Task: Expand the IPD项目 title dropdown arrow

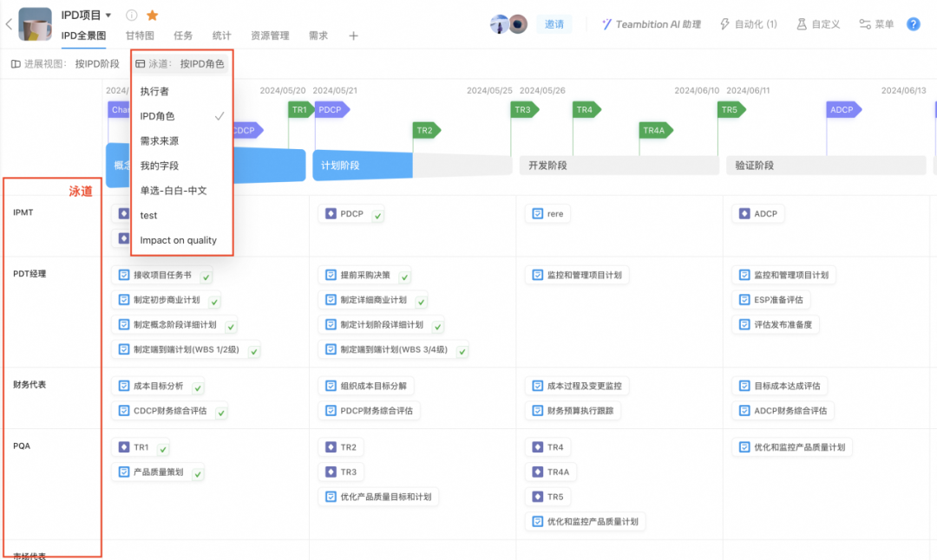Action: click(x=108, y=15)
